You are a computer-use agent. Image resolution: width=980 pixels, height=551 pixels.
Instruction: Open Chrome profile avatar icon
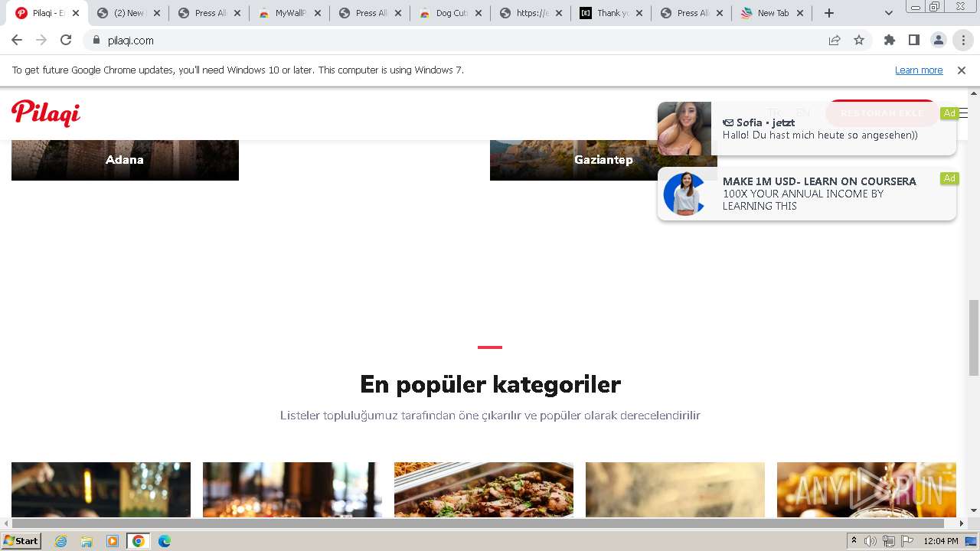coord(939,41)
